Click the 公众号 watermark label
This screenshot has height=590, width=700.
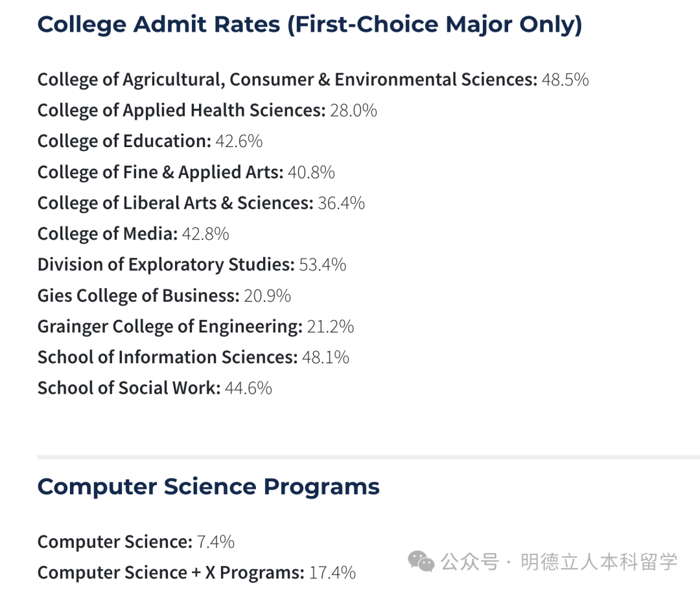470,561
